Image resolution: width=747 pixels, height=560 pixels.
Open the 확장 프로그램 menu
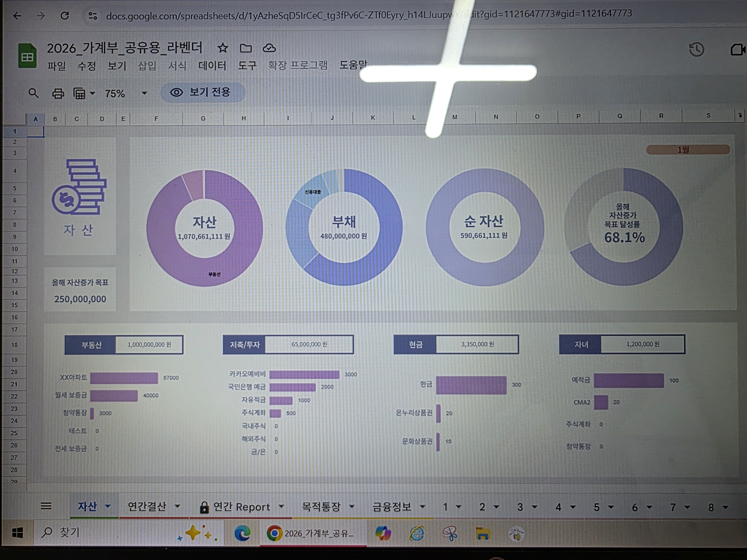point(298,65)
